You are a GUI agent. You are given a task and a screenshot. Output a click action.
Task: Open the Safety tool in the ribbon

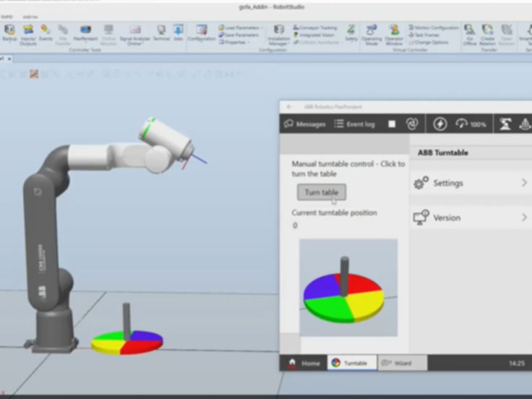351,33
